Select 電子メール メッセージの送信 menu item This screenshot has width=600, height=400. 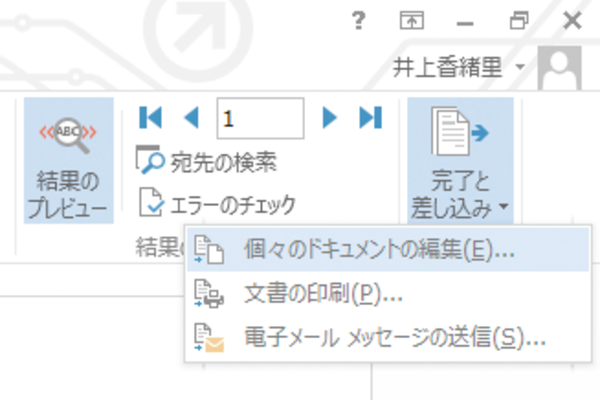click(388, 338)
